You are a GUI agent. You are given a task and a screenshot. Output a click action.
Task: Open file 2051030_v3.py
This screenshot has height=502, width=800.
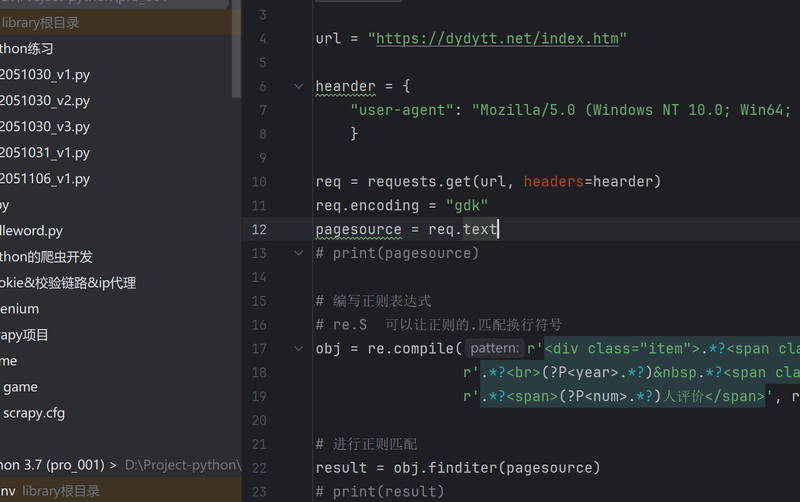tap(45, 127)
